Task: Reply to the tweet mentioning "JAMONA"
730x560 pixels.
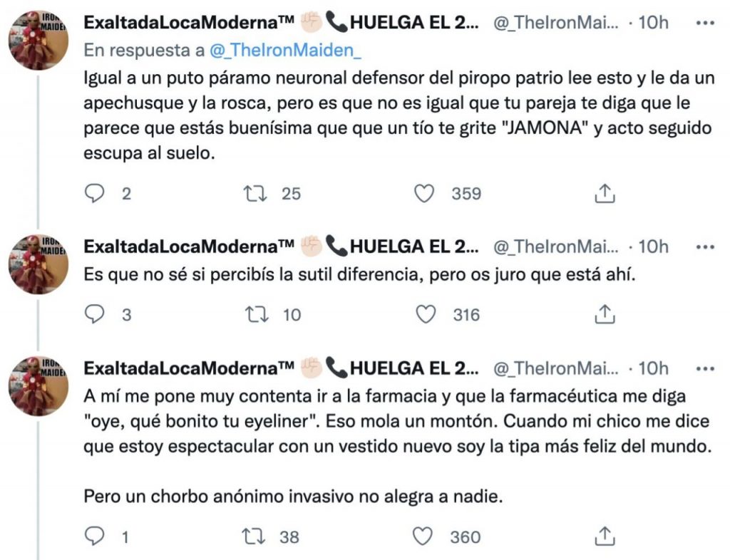Action: (x=95, y=193)
